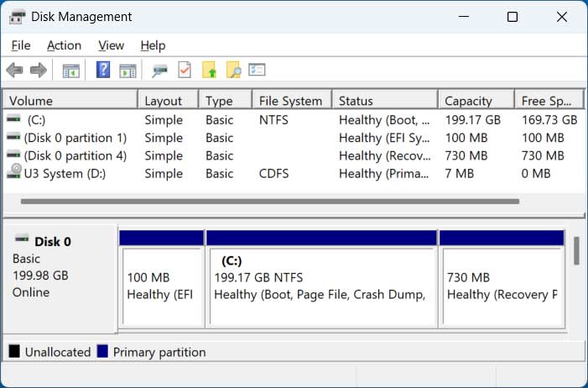
Task: Click the horizontal scrollbar in volume list
Action: (268, 202)
